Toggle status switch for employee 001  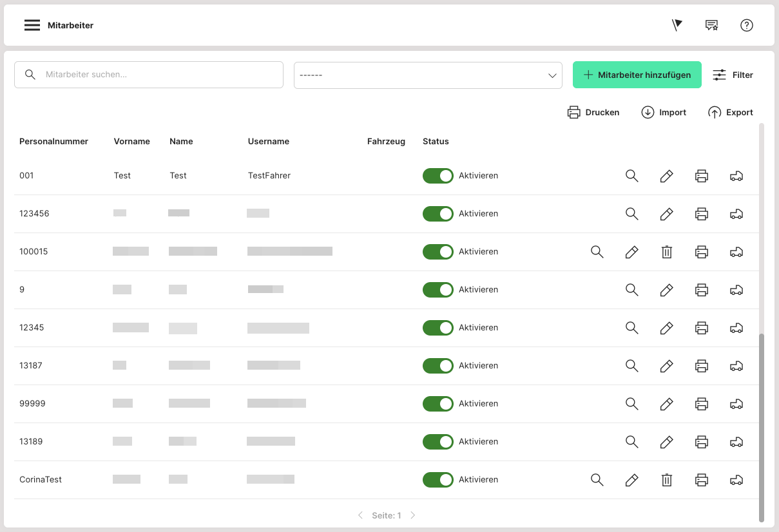(438, 176)
